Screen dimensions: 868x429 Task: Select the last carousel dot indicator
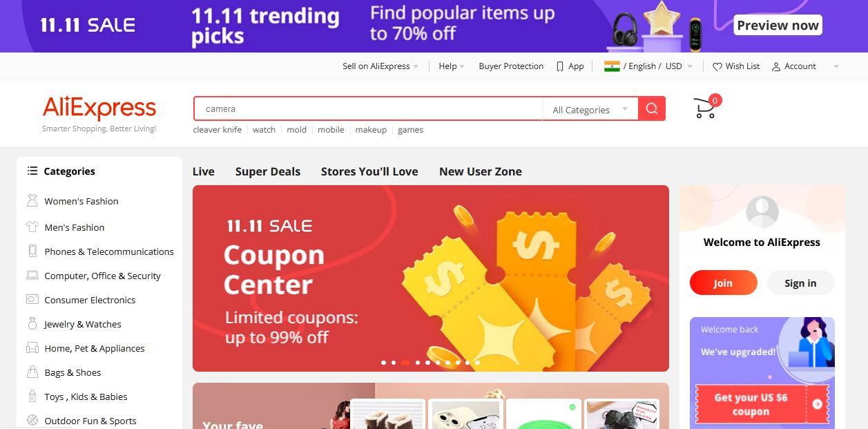(x=477, y=362)
